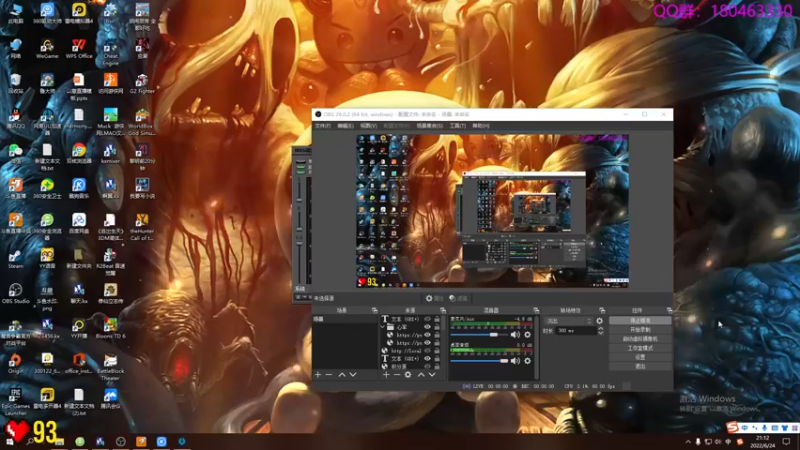Collapse the 心率 group in sources list
800x450 pixels.
point(383,327)
